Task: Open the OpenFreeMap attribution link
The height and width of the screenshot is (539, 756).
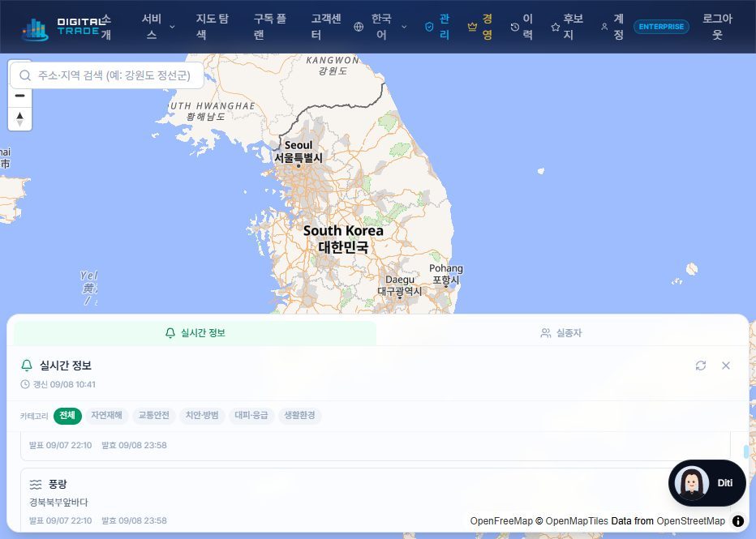Action: tap(501, 520)
